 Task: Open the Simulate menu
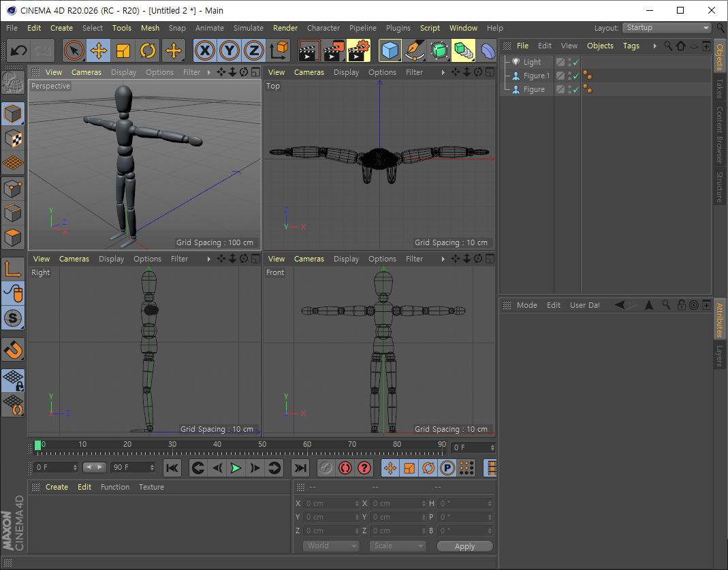(x=249, y=28)
